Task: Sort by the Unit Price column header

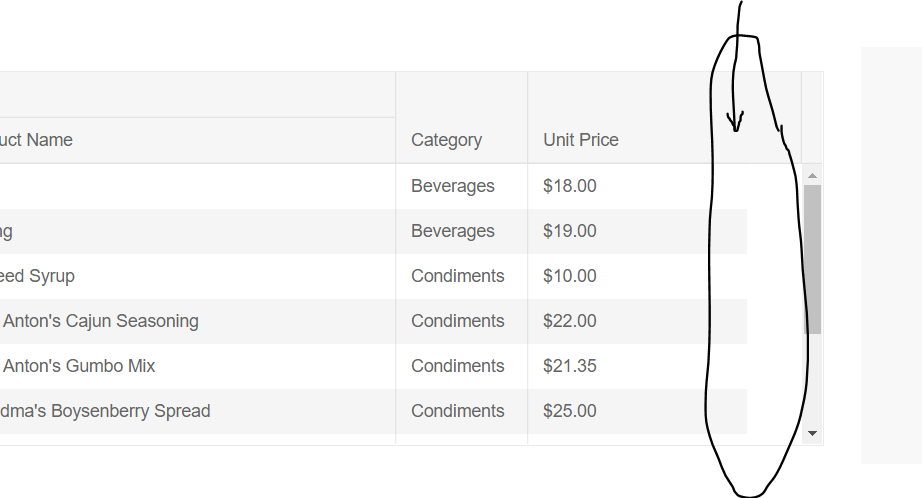Action: pos(581,140)
